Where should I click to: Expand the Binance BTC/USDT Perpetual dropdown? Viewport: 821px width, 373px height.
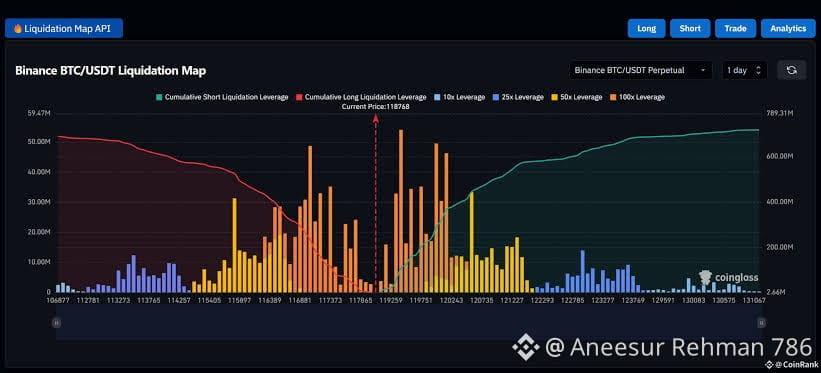pyautogui.click(x=640, y=70)
